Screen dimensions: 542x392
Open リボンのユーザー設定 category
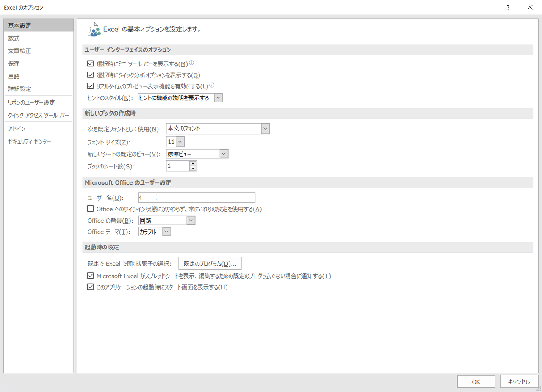tap(39, 102)
